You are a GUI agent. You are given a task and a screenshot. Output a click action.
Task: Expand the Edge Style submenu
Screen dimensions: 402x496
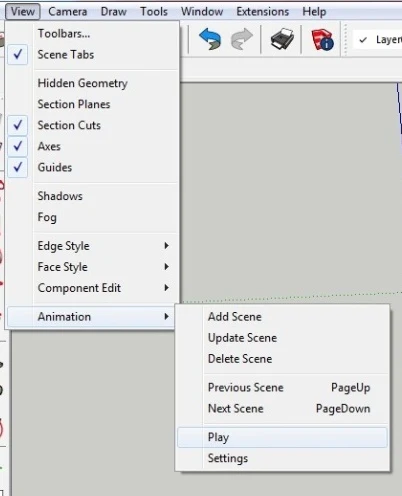pyautogui.click(x=90, y=246)
